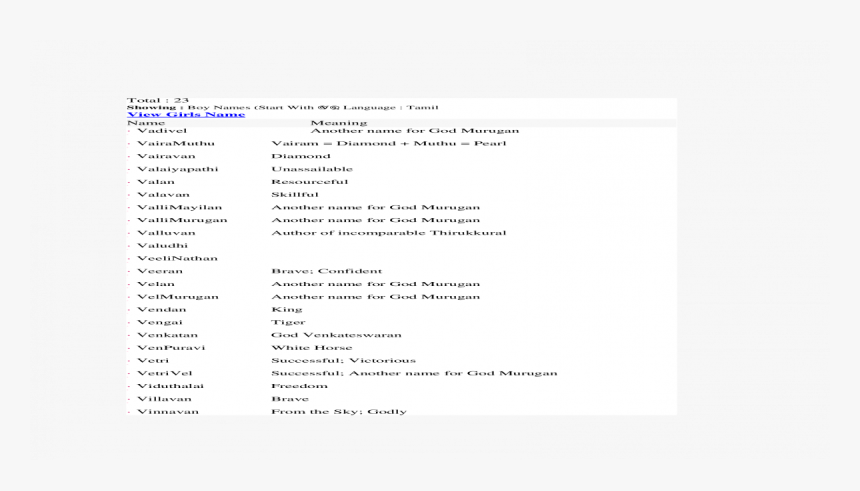Select the name VenPuravi
Image resolution: width=860 pixels, height=491 pixels.
pyautogui.click(x=171, y=347)
